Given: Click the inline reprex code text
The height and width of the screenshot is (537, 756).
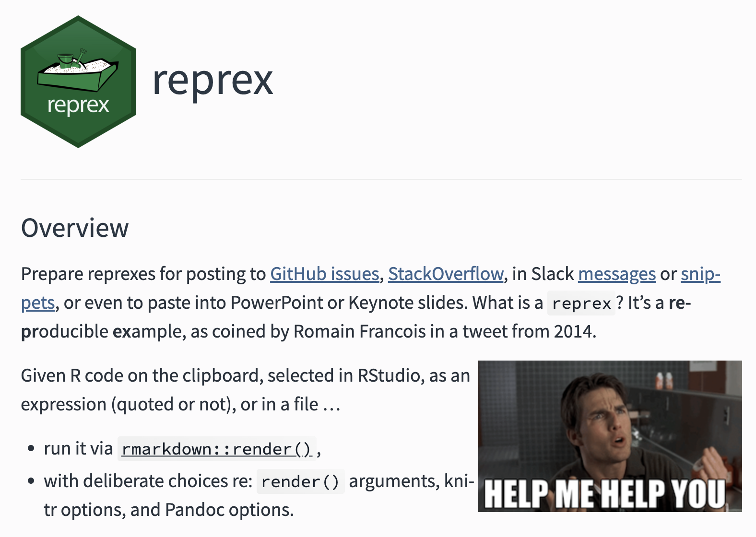Looking at the screenshot, I should 581,304.
